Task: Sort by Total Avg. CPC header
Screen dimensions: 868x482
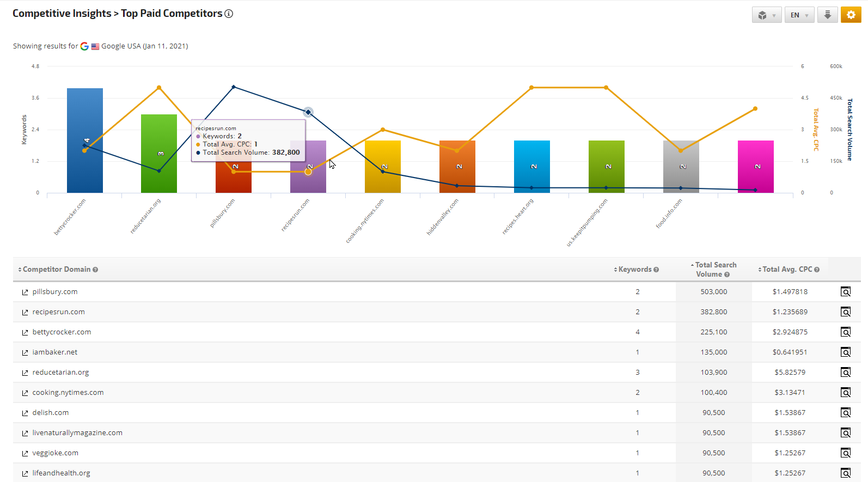Action: [787, 270]
